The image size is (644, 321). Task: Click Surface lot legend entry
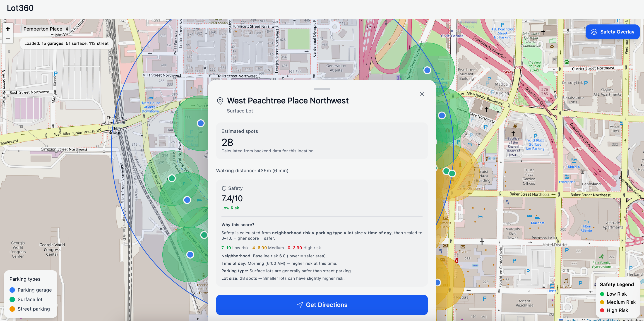[x=30, y=299]
